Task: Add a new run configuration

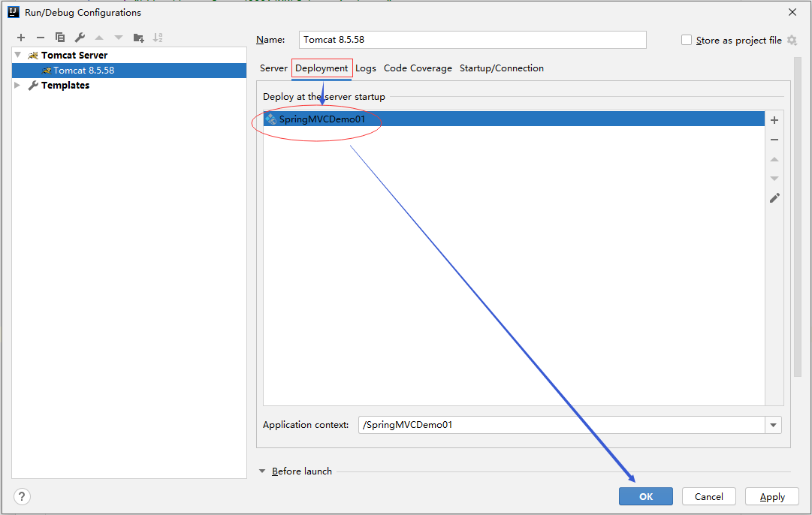Action: pos(21,38)
